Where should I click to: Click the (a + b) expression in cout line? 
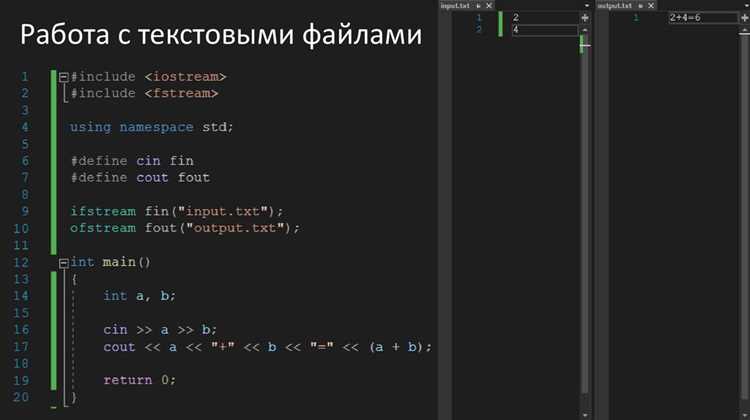(x=396, y=347)
